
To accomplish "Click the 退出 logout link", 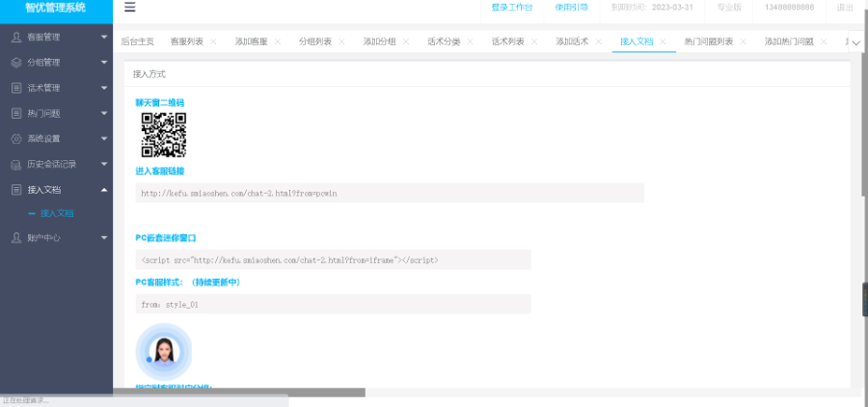I will [845, 7].
